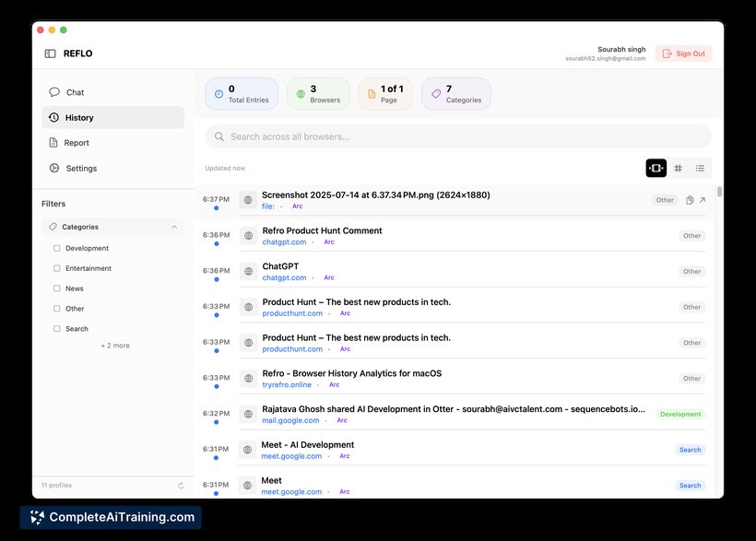Show + 2 more categories
Image resolution: width=756 pixels, height=541 pixels.
[115, 346]
